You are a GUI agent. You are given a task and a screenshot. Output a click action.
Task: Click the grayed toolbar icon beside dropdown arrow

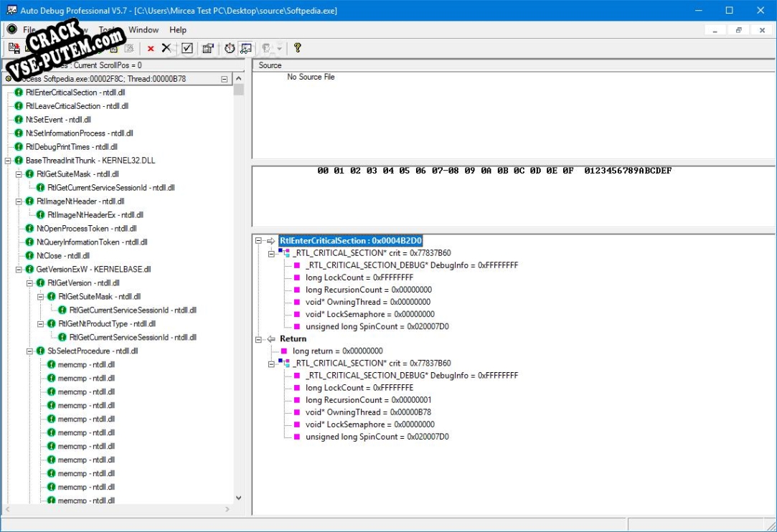point(267,48)
